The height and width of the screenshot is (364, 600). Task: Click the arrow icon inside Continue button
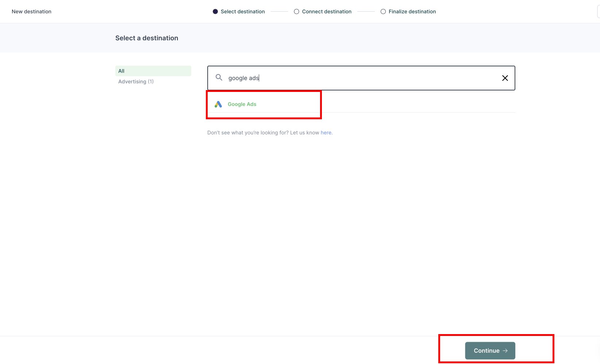point(505,351)
